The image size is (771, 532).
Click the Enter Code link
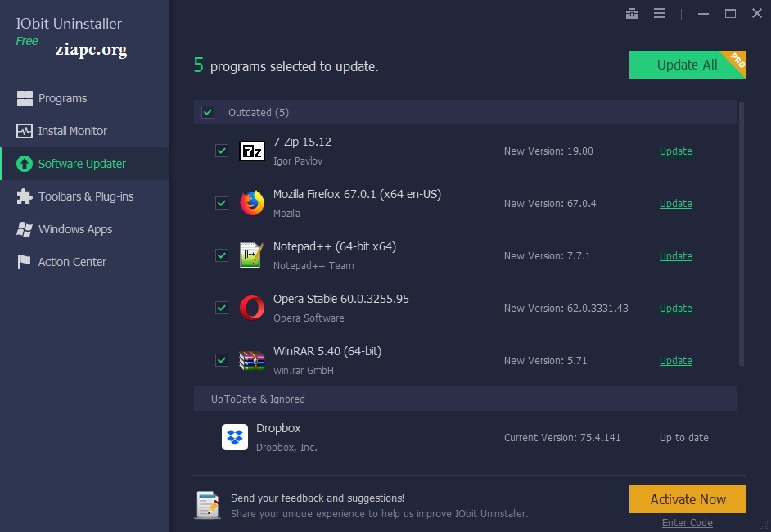click(x=687, y=523)
